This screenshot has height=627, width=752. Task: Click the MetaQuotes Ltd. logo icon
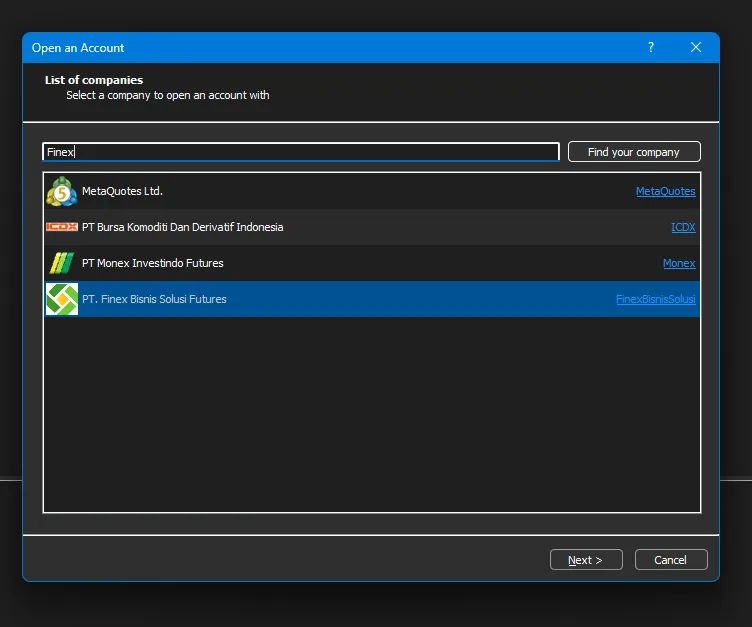pos(61,191)
